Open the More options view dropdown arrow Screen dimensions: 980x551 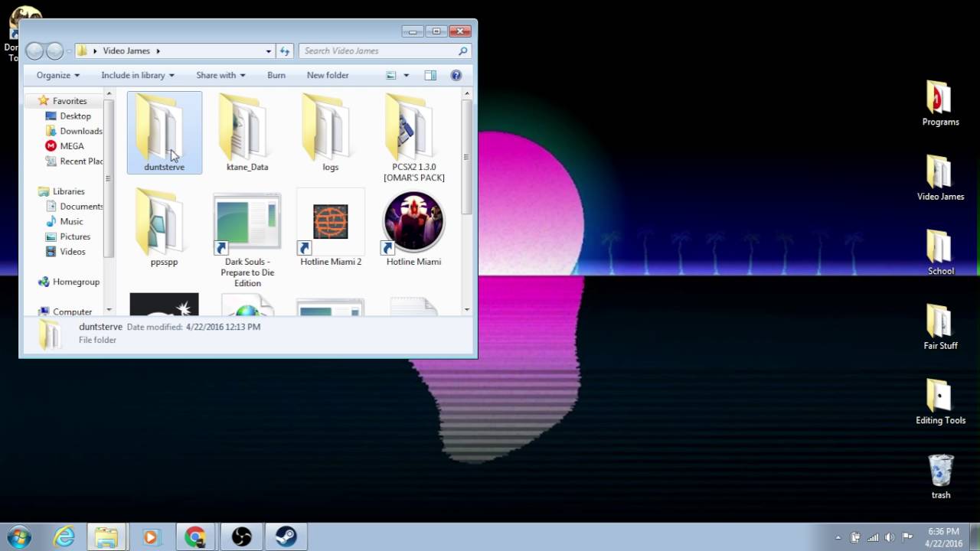point(406,75)
